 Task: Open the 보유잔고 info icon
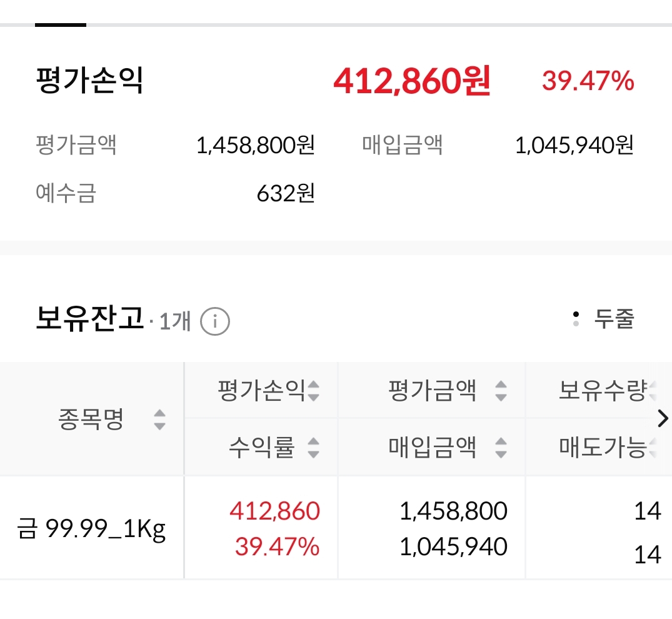[x=215, y=321]
